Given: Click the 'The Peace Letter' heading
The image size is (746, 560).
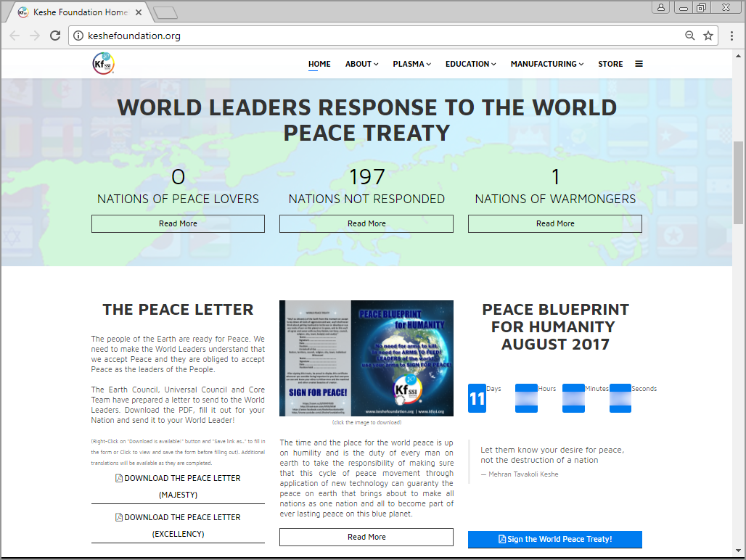Looking at the screenshot, I should (x=178, y=310).
